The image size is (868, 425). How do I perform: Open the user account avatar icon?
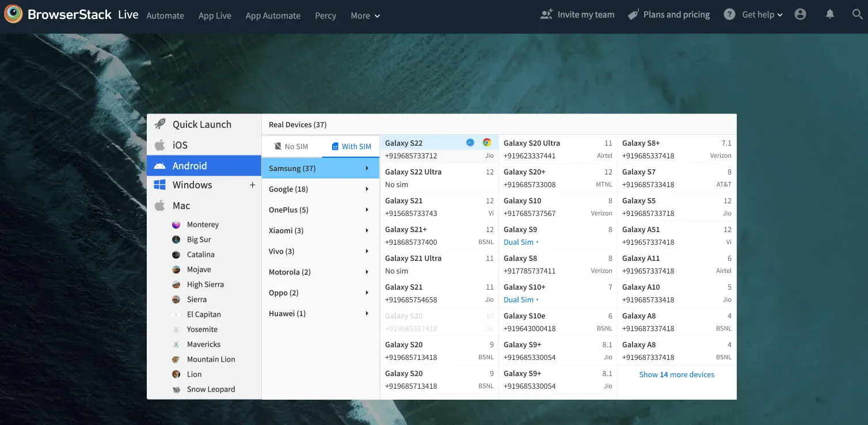tap(800, 15)
